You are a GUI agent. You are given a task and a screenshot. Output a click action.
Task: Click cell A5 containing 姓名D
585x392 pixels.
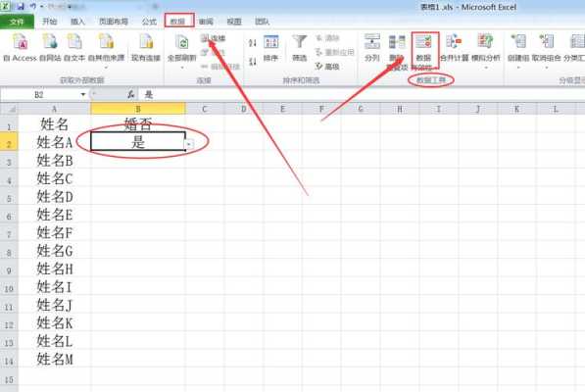(x=55, y=197)
